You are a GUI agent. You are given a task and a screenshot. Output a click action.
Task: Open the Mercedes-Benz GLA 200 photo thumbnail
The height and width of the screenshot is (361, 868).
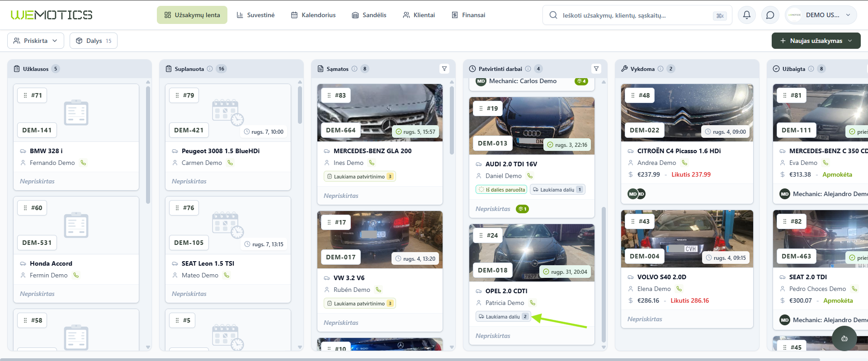380,113
